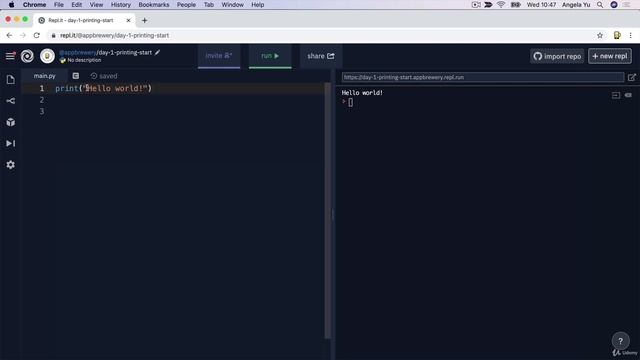The height and width of the screenshot is (360, 640).
Task: Open the Files panel icon
Action: (11, 80)
